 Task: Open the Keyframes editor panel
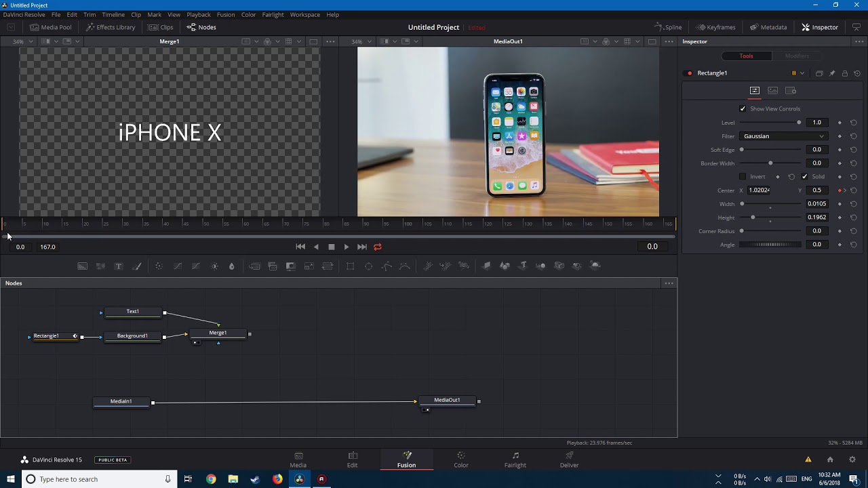pyautogui.click(x=715, y=27)
